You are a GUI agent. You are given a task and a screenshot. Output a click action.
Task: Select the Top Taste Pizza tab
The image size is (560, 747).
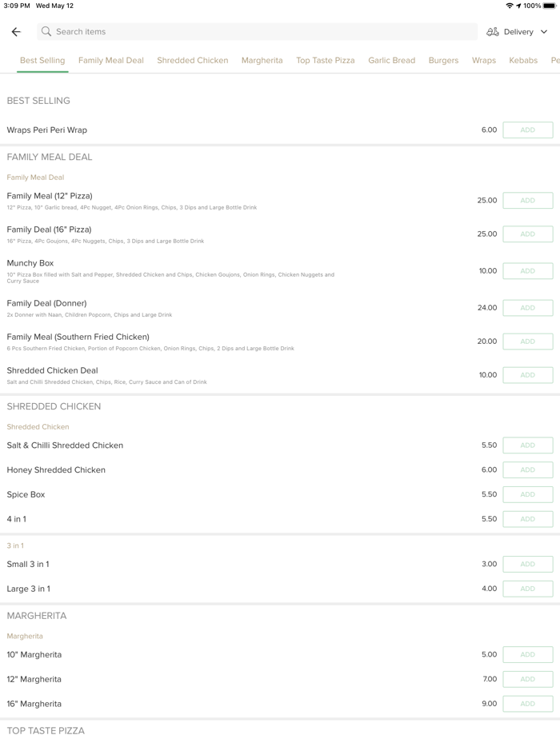click(326, 61)
